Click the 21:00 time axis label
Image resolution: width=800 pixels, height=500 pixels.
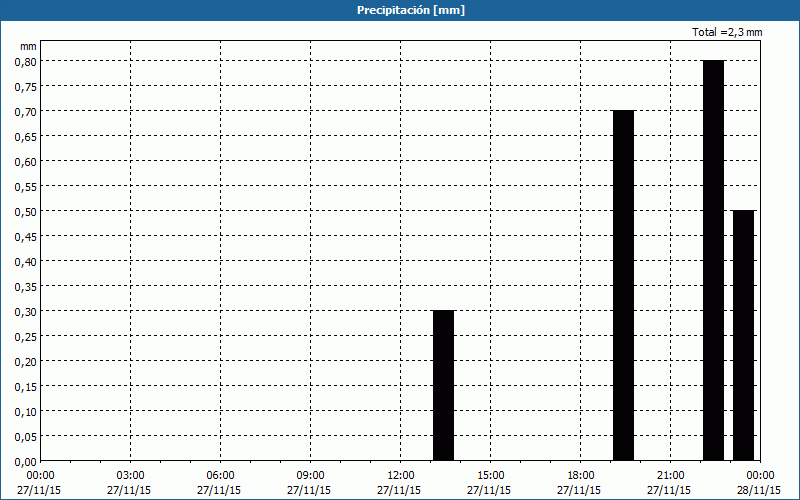tap(670, 476)
